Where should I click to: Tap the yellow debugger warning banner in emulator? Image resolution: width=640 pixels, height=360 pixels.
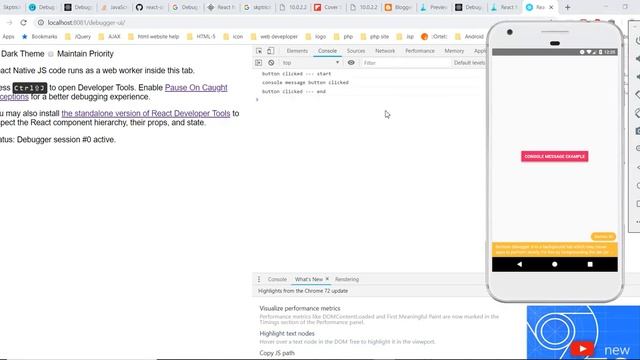click(555, 250)
